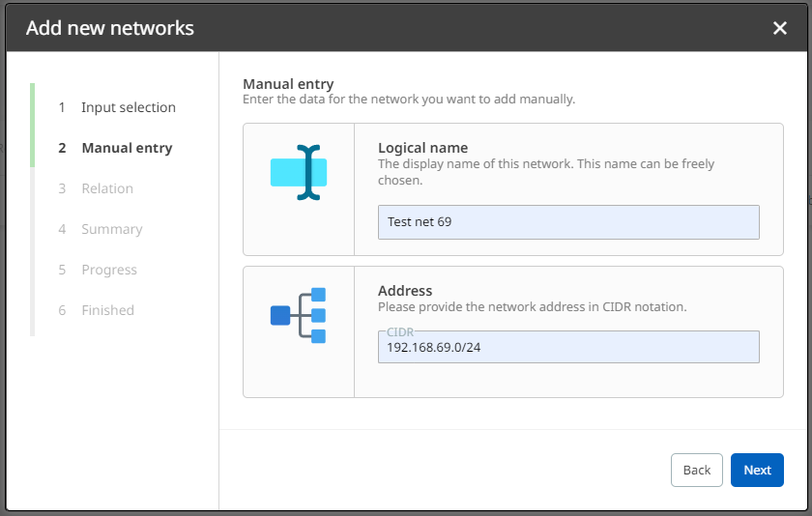Go to the Input selection step
This screenshot has width=812, height=516.
click(128, 107)
